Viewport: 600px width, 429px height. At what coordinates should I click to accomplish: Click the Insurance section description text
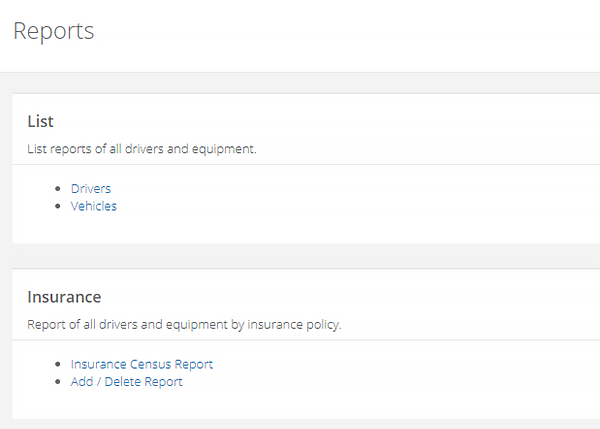point(184,325)
